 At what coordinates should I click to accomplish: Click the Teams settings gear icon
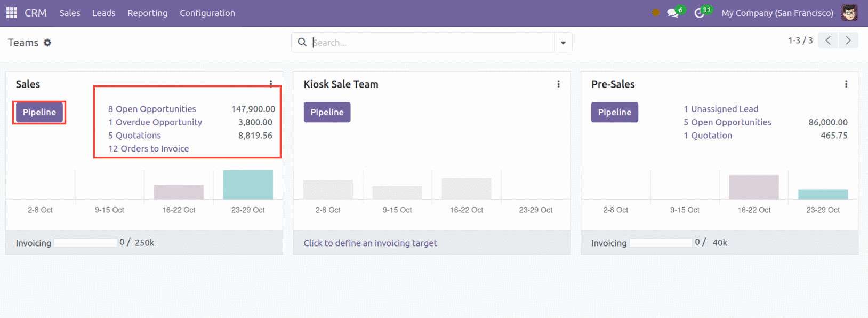click(47, 43)
